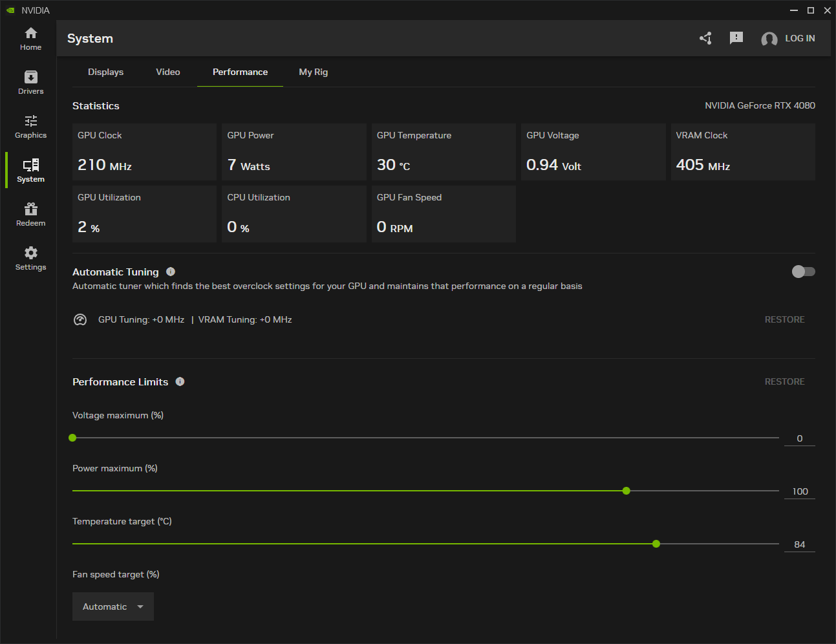Click the share icon in header

click(705, 38)
